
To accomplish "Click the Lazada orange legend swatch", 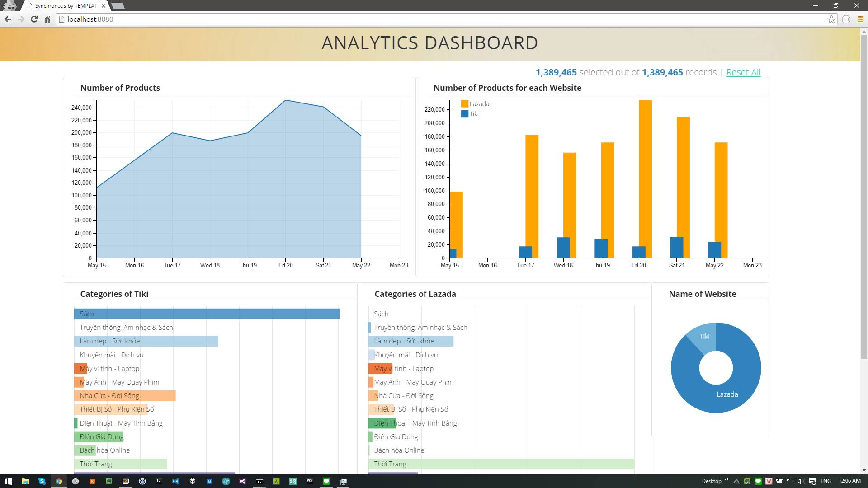I will (x=464, y=104).
